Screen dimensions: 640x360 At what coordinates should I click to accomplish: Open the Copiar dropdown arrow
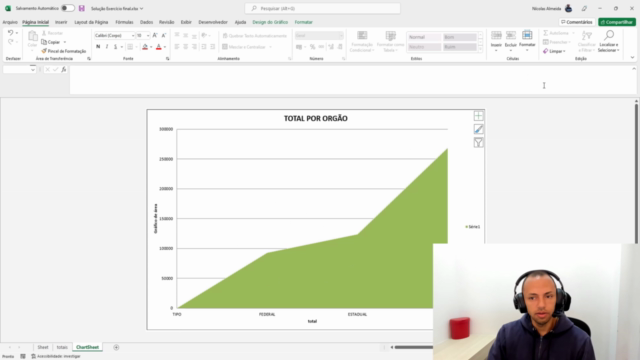coord(64,42)
